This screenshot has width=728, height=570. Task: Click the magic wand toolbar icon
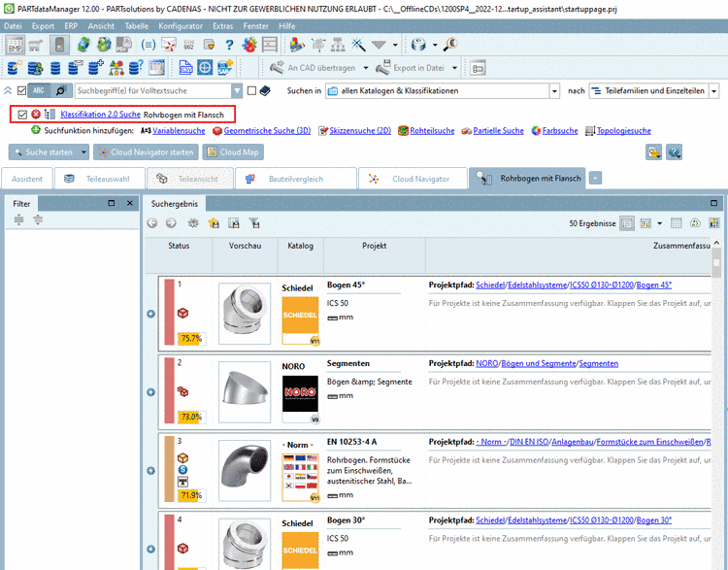coord(358,45)
